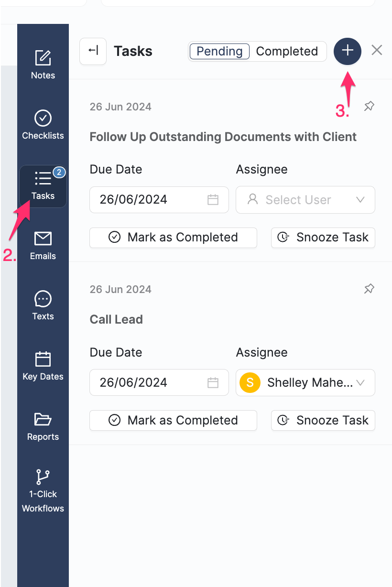This screenshot has width=392, height=587.
Task: Open the Shelley Maher assignee dropdown
Action: (305, 382)
